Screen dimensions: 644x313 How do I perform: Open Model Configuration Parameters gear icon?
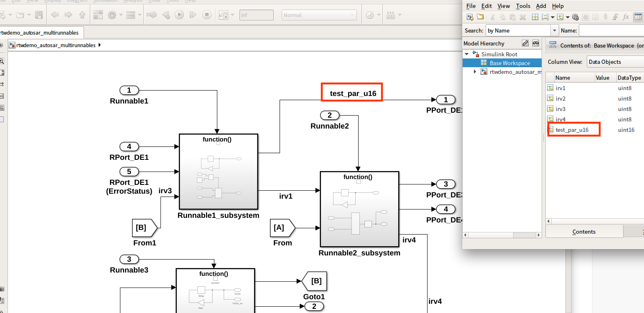(x=112, y=15)
